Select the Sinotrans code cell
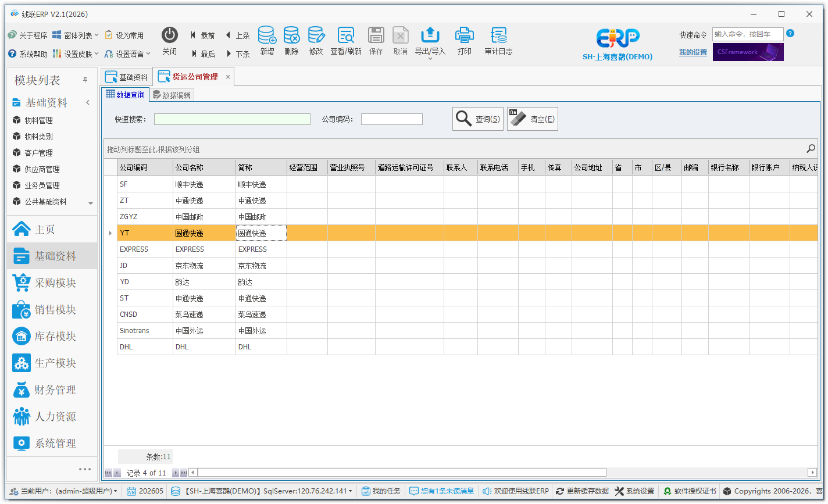The height and width of the screenshot is (504, 828). pyautogui.click(x=145, y=331)
